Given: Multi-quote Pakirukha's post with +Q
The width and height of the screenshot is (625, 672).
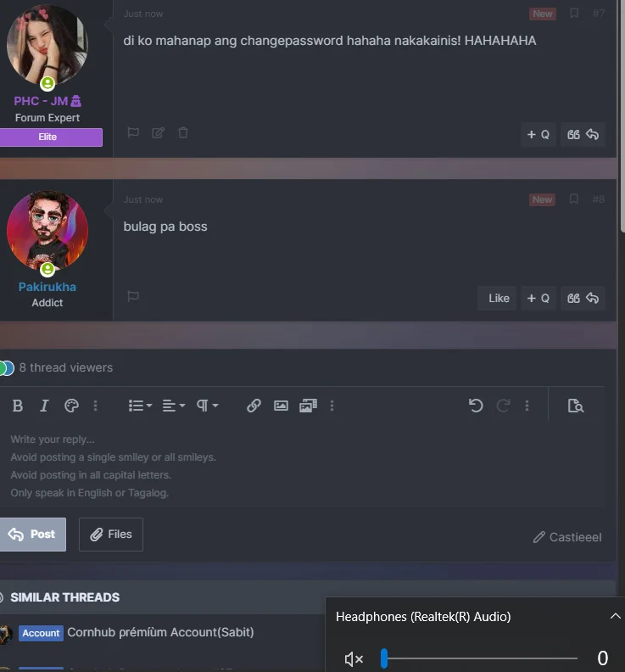Looking at the screenshot, I should tap(538, 298).
